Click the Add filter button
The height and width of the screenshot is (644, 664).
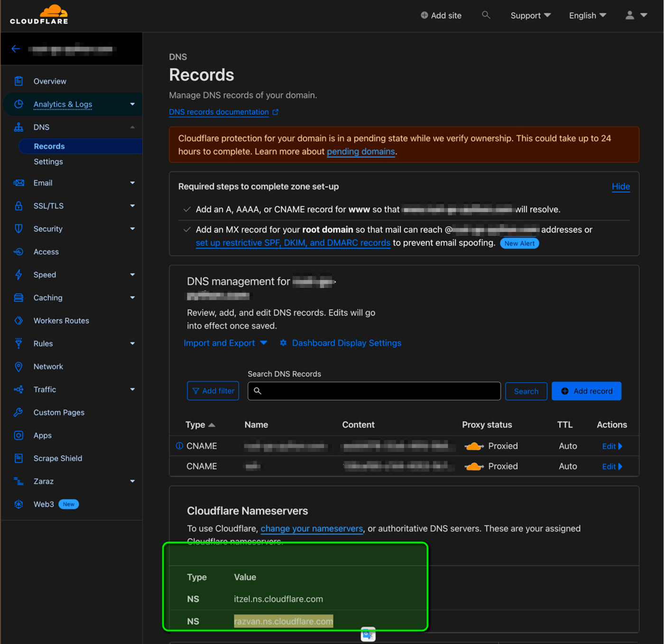point(213,391)
